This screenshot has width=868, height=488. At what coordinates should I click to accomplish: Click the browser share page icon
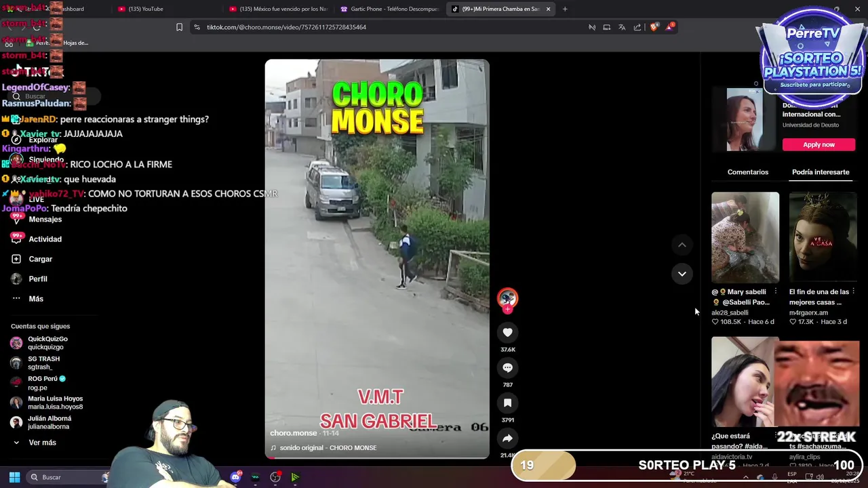(x=637, y=27)
